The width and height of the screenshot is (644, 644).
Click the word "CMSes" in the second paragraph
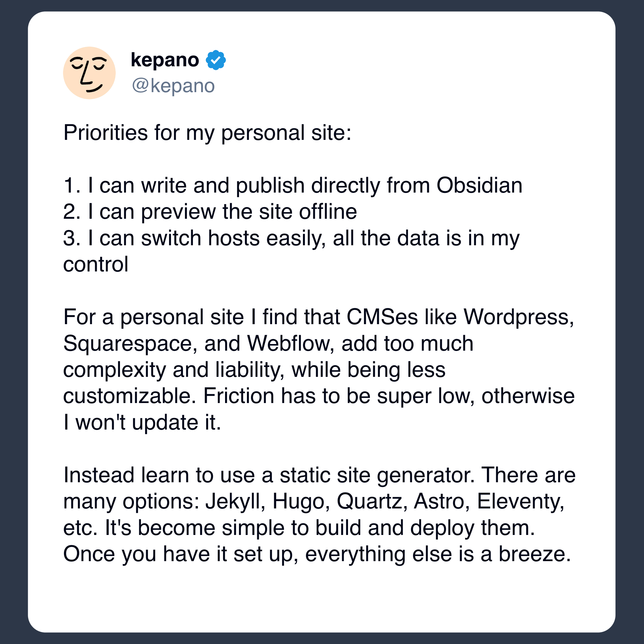pyautogui.click(x=382, y=317)
